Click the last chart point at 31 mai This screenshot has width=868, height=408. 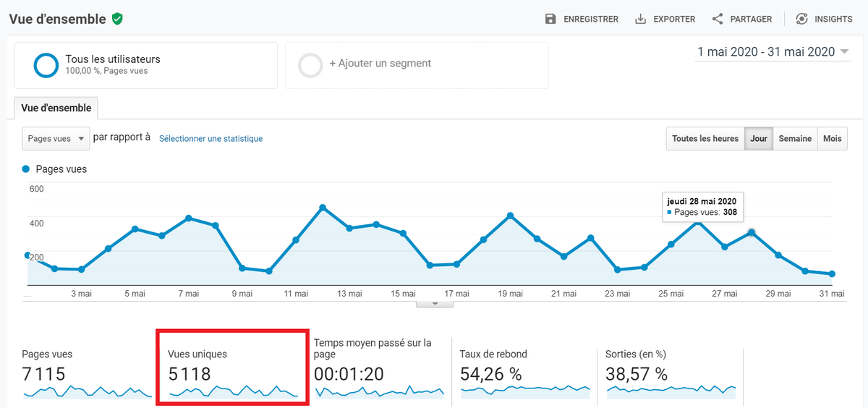click(x=833, y=274)
